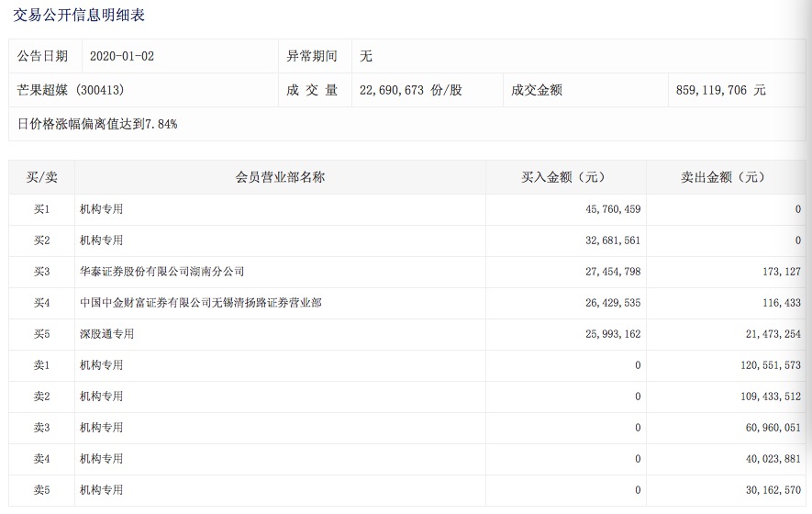
Task: Click the 买1 buy amount 45,760,459
Action: [x=606, y=209]
